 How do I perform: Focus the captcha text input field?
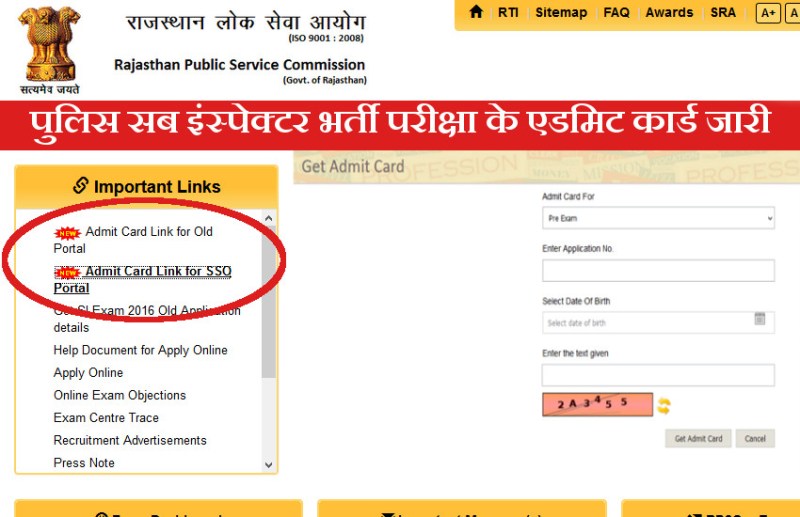(658, 375)
